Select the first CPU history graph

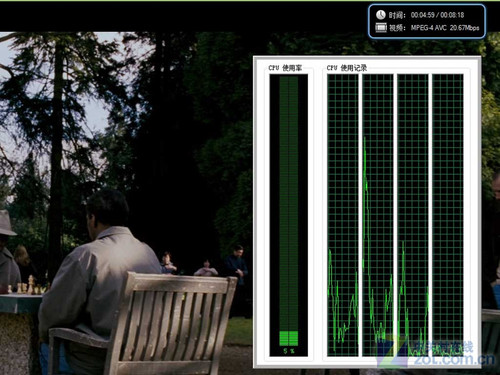pyautogui.click(x=343, y=215)
